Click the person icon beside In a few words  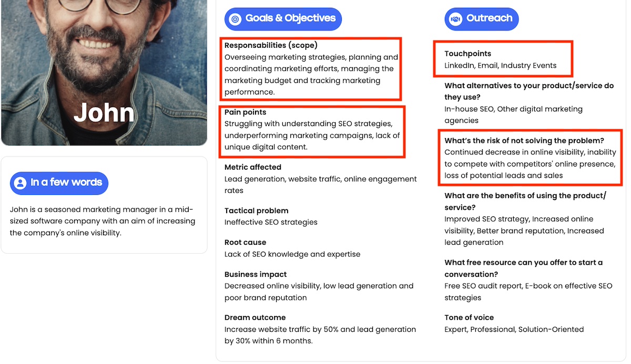21,183
